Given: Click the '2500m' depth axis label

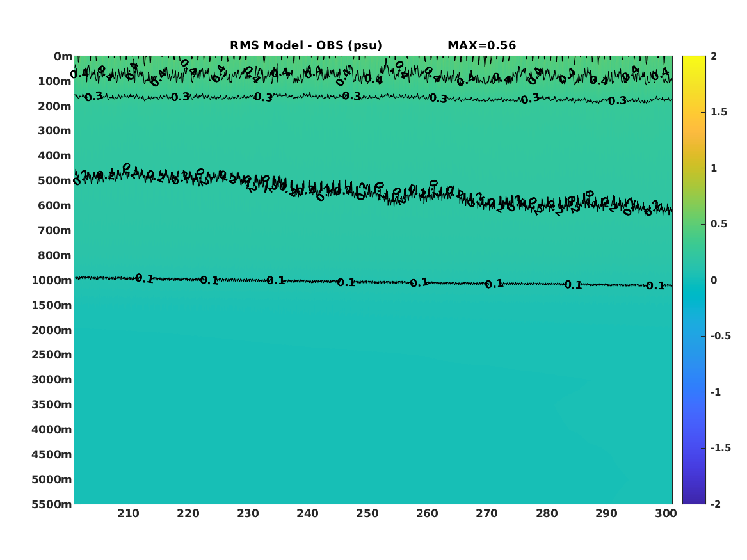Looking at the screenshot, I should [52, 355].
